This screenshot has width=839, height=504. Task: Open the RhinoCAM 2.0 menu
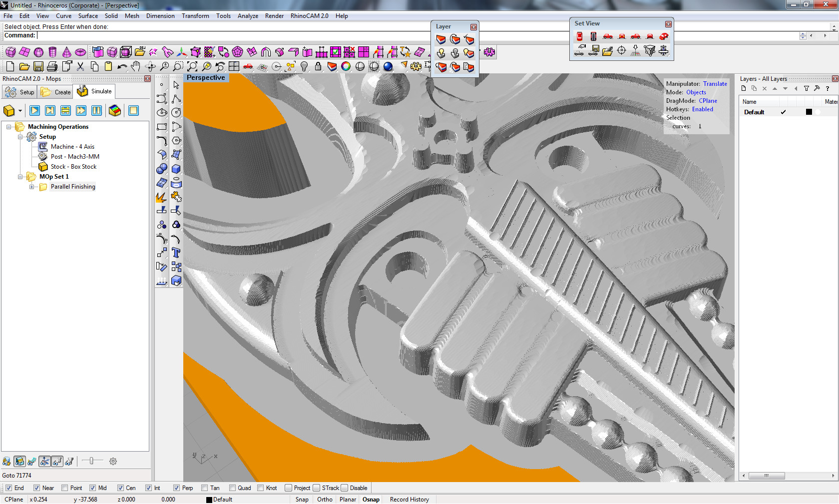(x=309, y=16)
